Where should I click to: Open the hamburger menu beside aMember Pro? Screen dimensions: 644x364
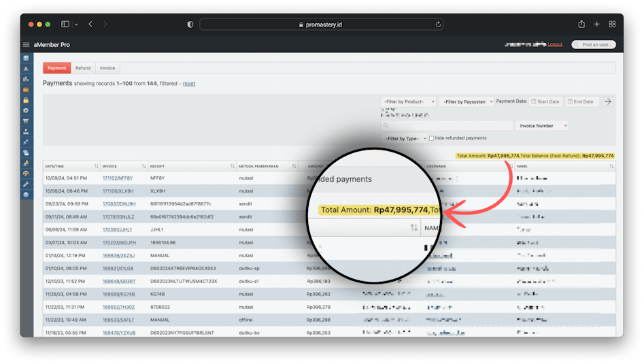(x=26, y=45)
